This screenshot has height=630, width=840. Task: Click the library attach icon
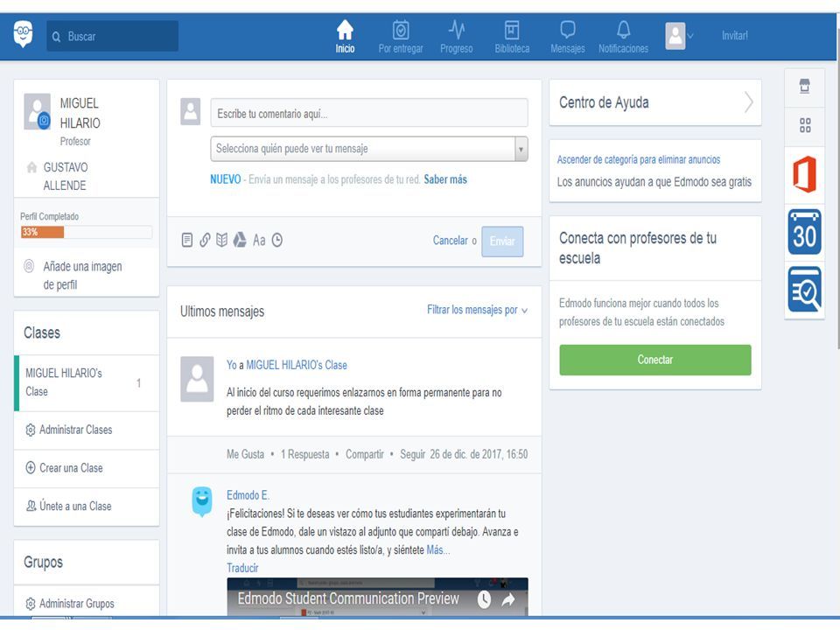tap(221, 240)
